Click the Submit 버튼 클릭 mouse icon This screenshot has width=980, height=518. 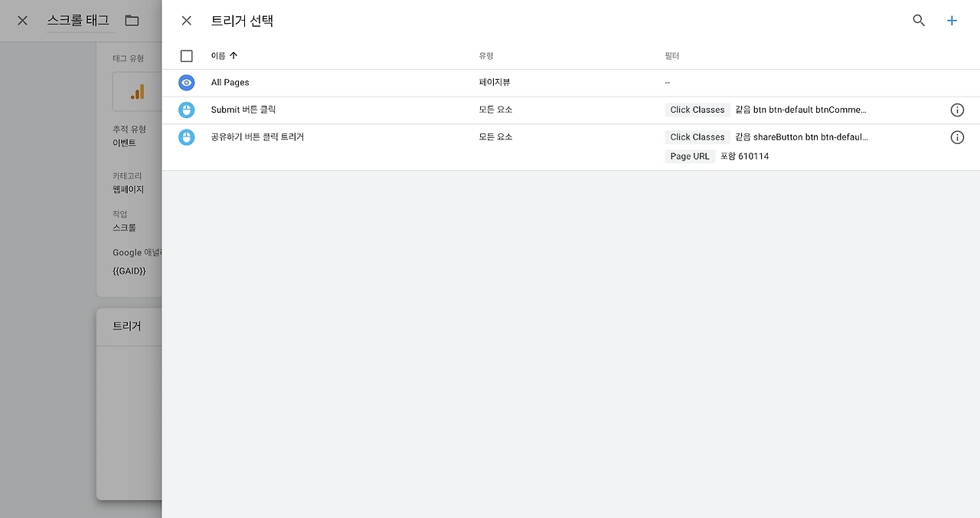187,110
